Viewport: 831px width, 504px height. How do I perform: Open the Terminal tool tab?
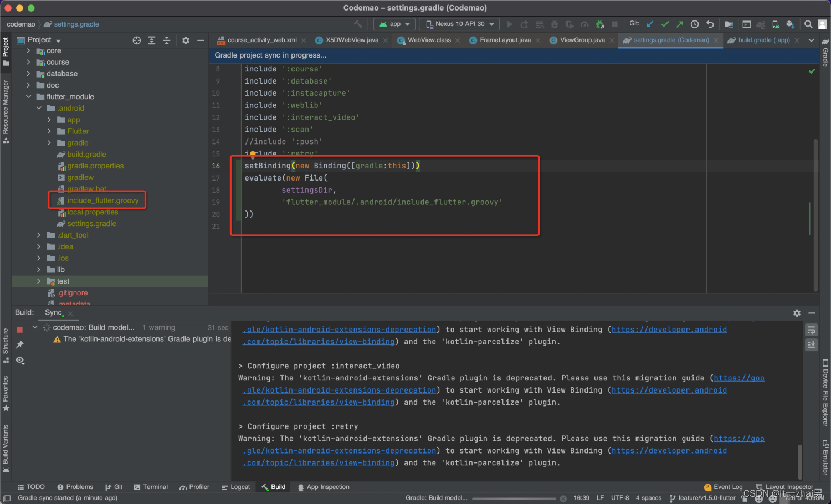(x=151, y=487)
